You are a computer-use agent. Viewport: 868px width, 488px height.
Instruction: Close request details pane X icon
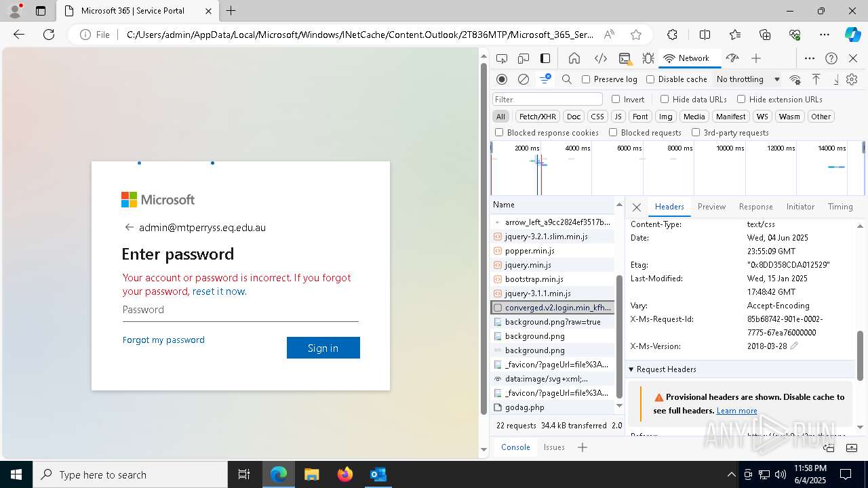(x=637, y=207)
